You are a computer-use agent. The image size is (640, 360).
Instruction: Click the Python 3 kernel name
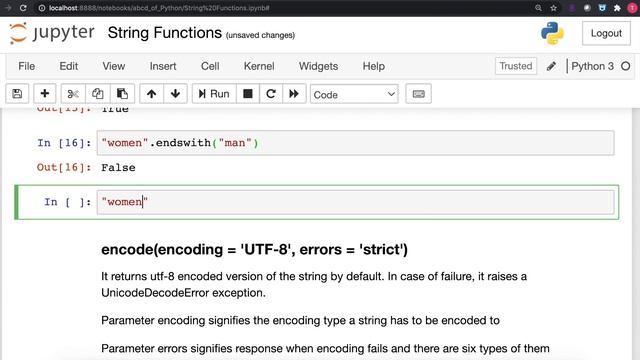pyautogui.click(x=592, y=66)
